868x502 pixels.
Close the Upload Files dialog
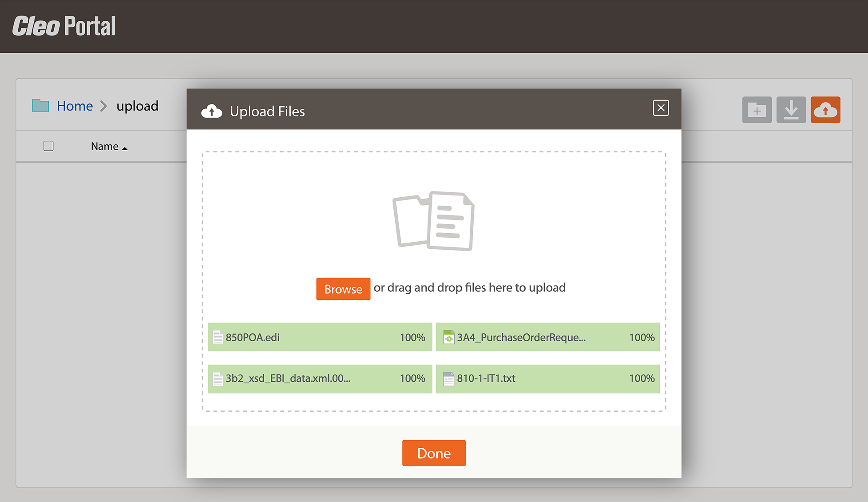point(661,108)
